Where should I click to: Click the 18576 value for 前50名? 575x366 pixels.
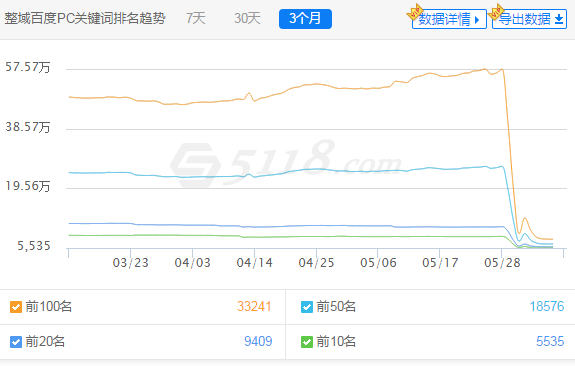[547, 306]
